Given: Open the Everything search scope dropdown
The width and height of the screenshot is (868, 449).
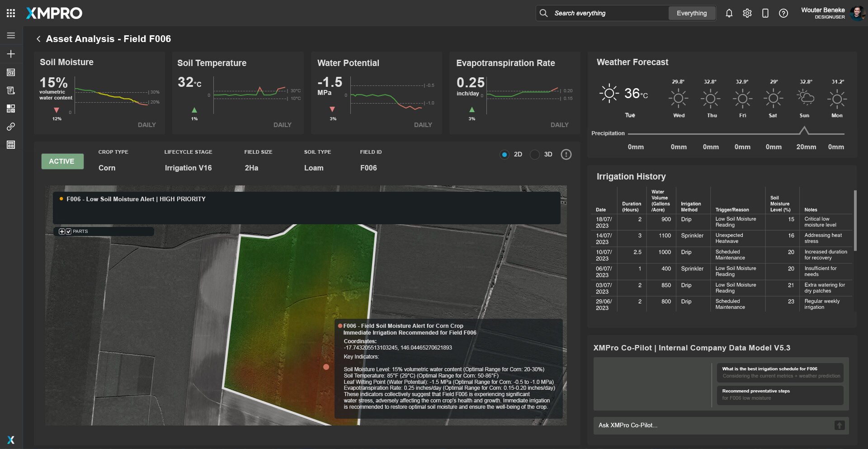Looking at the screenshot, I should 691,13.
